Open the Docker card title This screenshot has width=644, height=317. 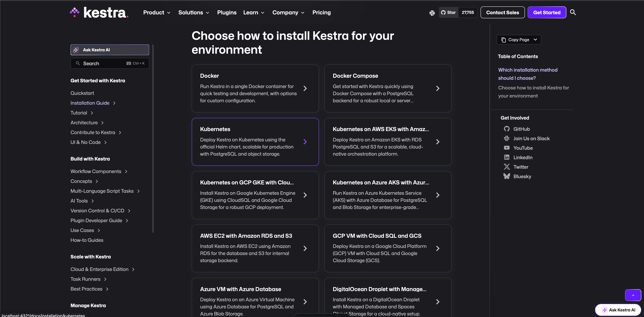click(x=209, y=76)
